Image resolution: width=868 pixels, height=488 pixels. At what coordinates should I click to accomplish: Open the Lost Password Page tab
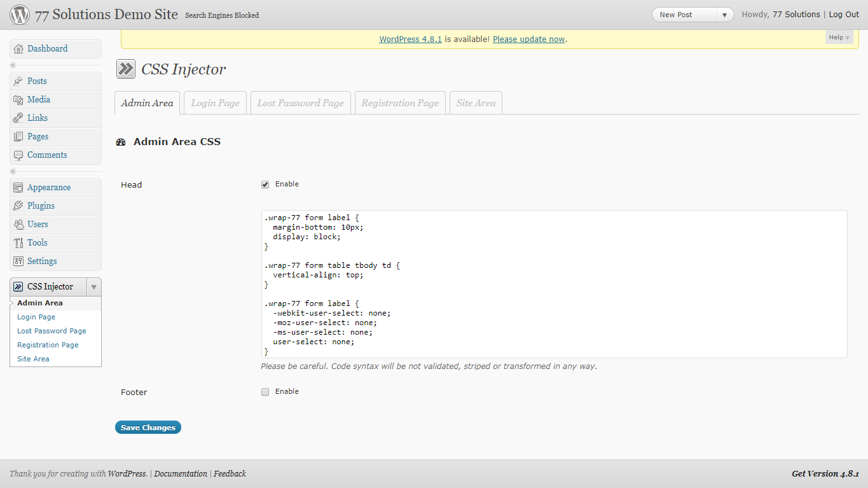pos(301,103)
